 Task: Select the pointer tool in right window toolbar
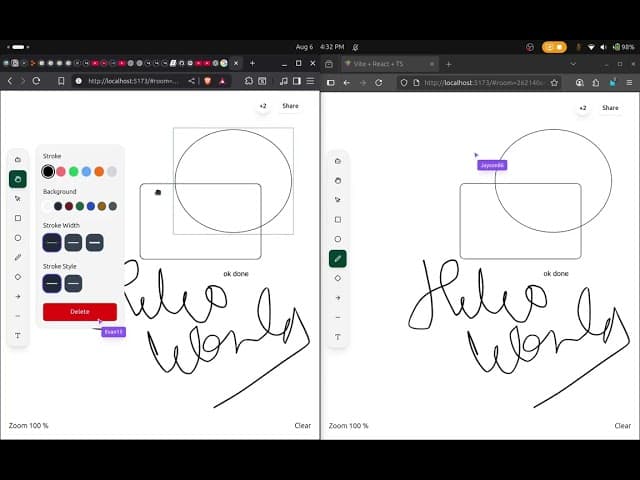click(338, 200)
